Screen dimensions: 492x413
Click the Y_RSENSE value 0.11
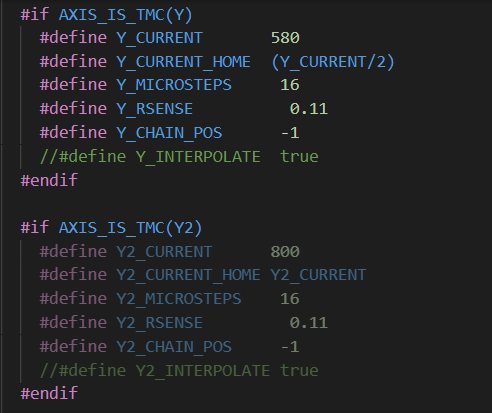[309, 109]
